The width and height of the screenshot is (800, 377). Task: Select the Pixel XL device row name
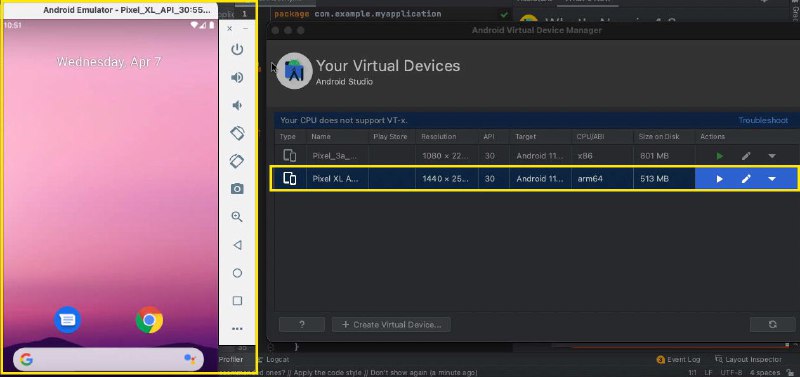[x=335, y=179]
